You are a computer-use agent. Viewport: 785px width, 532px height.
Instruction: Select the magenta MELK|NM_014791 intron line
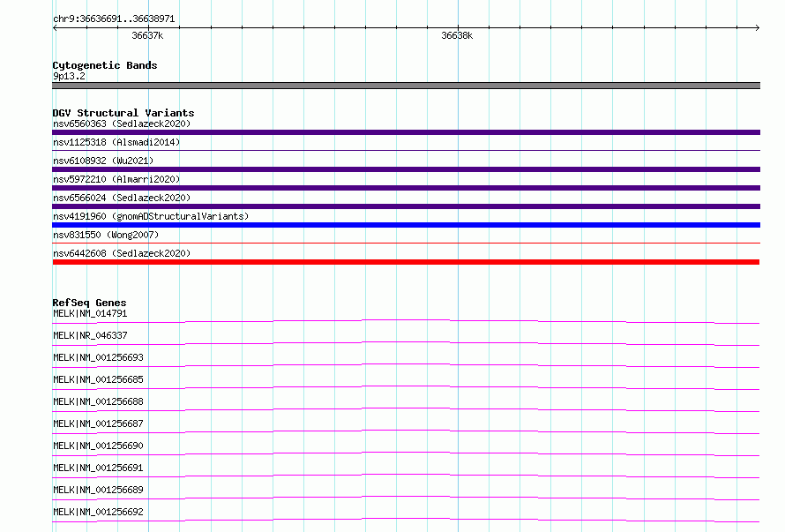click(406, 322)
